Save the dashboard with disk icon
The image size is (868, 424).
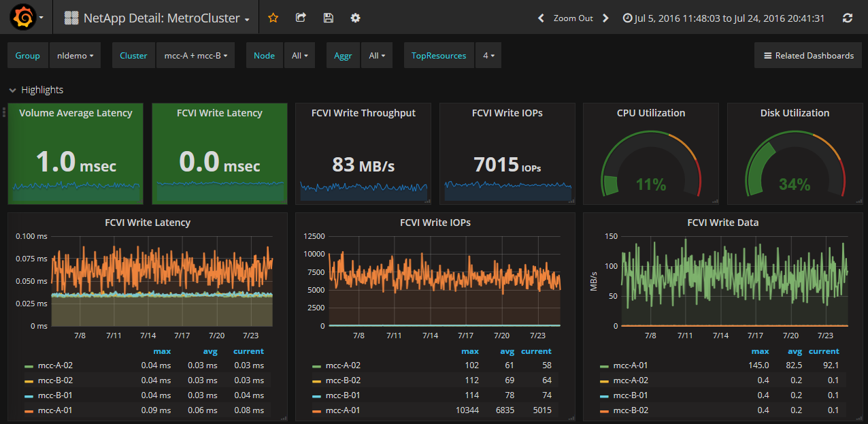pyautogui.click(x=328, y=18)
